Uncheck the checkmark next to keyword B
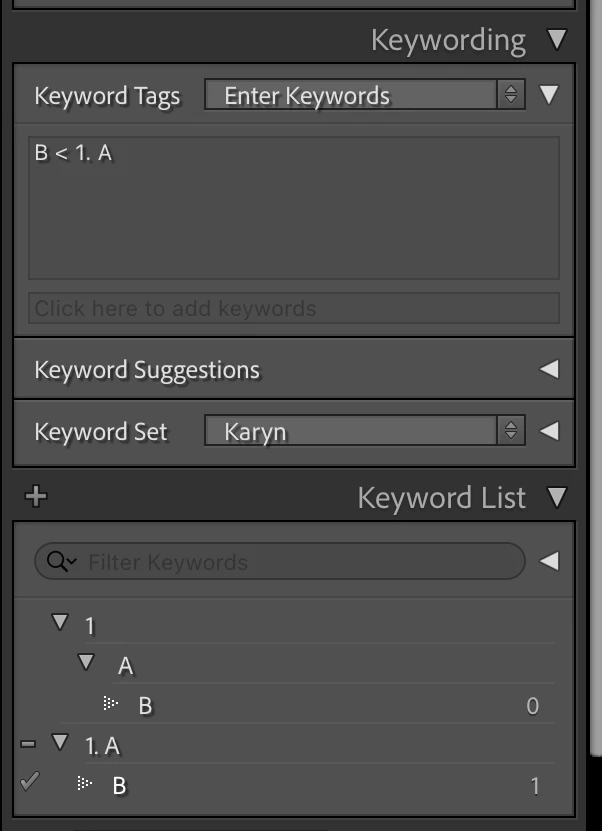Screen dimensions: 602x831 click(30, 782)
